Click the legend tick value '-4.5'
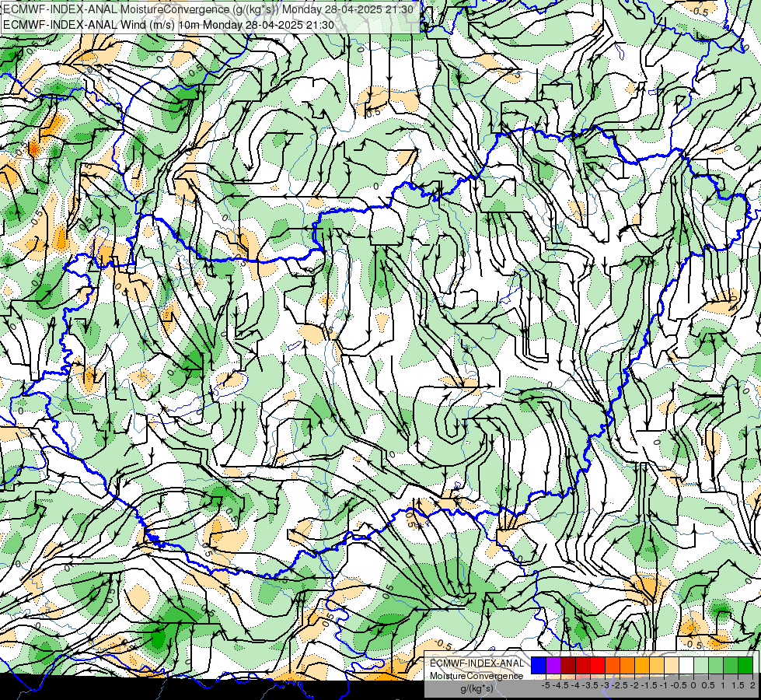This screenshot has height=700, width=761. coord(560,685)
